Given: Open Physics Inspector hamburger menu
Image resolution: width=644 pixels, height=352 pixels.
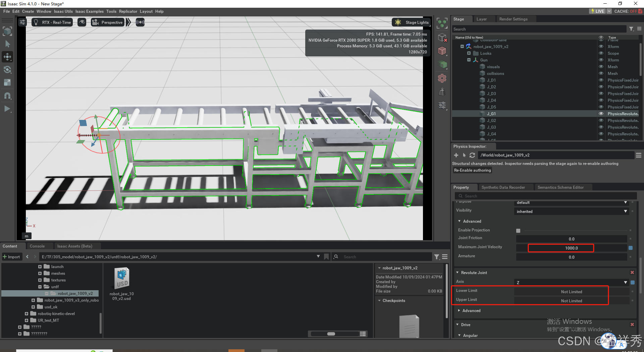Looking at the screenshot, I should (639, 155).
